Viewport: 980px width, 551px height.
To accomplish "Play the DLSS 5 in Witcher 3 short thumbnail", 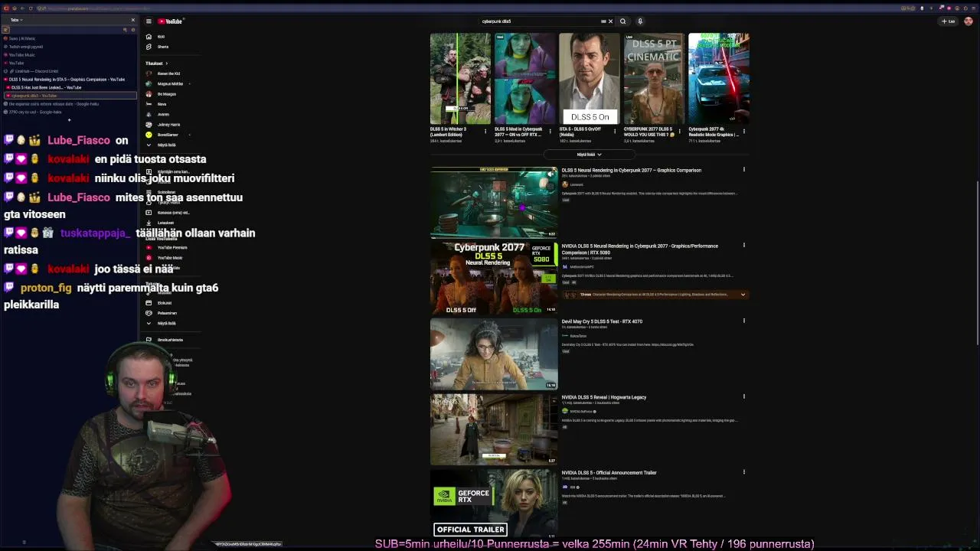I will [x=460, y=79].
